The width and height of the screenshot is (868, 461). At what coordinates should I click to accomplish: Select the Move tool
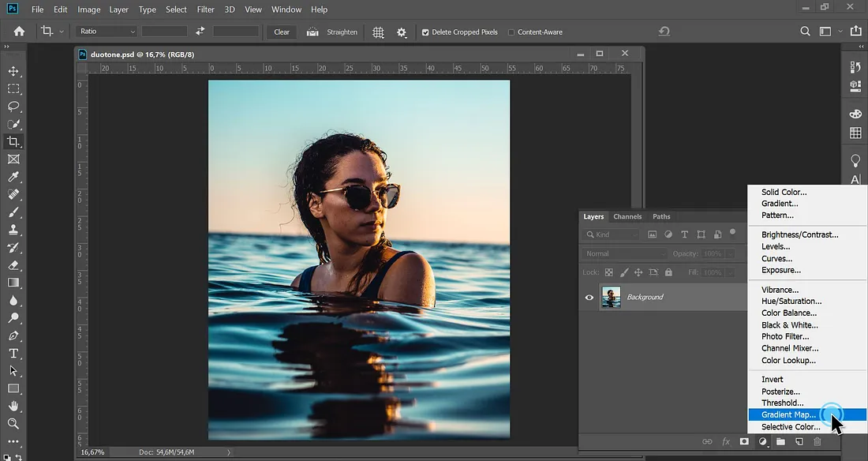pyautogui.click(x=13, y=71)
